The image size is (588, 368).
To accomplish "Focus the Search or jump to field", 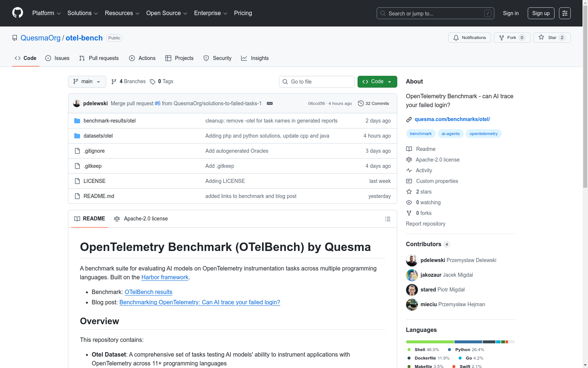I will [x=435, y=13].
